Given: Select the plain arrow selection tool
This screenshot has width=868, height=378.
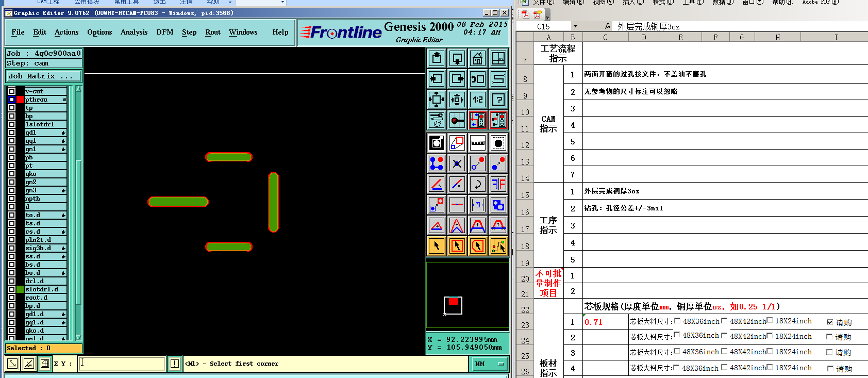Looking at the screenshot, I should [x=437, y=246].
